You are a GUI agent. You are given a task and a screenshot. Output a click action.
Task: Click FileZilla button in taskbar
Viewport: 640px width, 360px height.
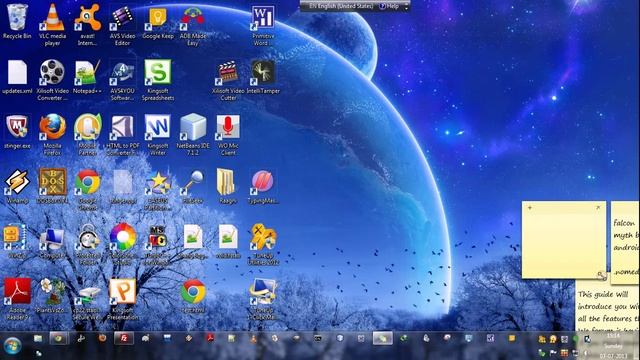(x=123, y=338)
